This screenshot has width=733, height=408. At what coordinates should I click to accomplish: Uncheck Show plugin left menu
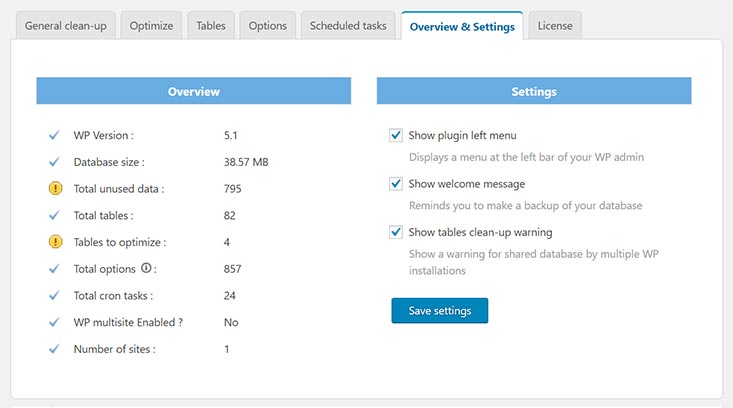tap(396, 135)
